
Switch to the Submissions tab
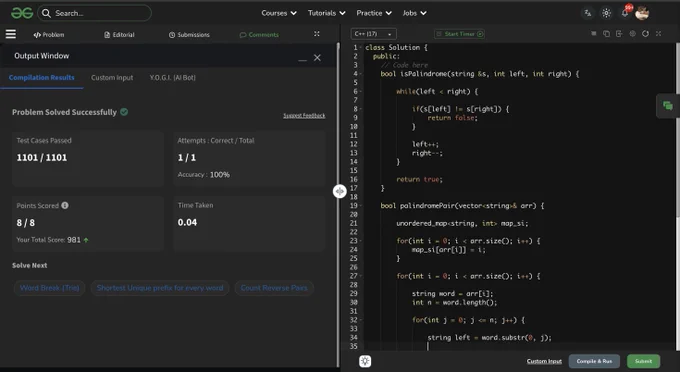point(189,35)
